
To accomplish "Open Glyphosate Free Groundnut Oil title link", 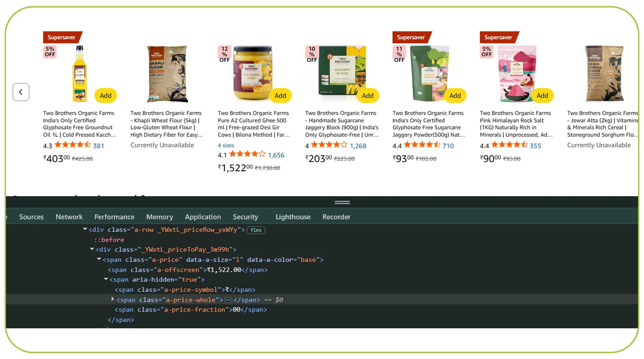I will click(x=80, y=124).
